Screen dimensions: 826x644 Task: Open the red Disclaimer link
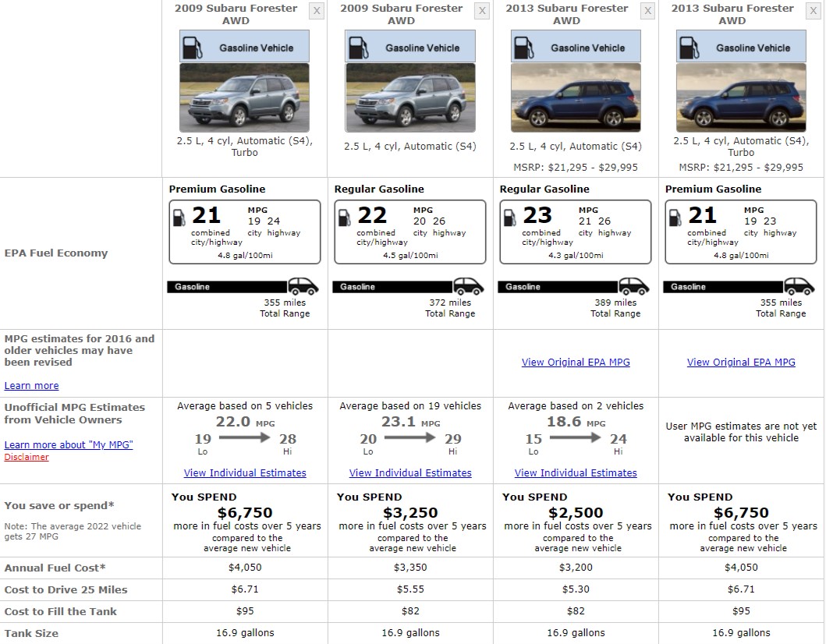pyautogui.click(x=27, y=457)
